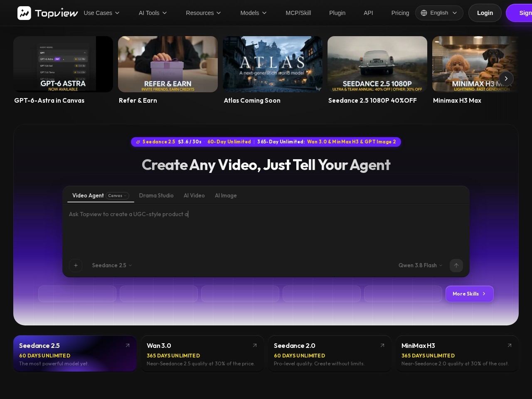Open the Resources dropdown

[x=204, y=13]
